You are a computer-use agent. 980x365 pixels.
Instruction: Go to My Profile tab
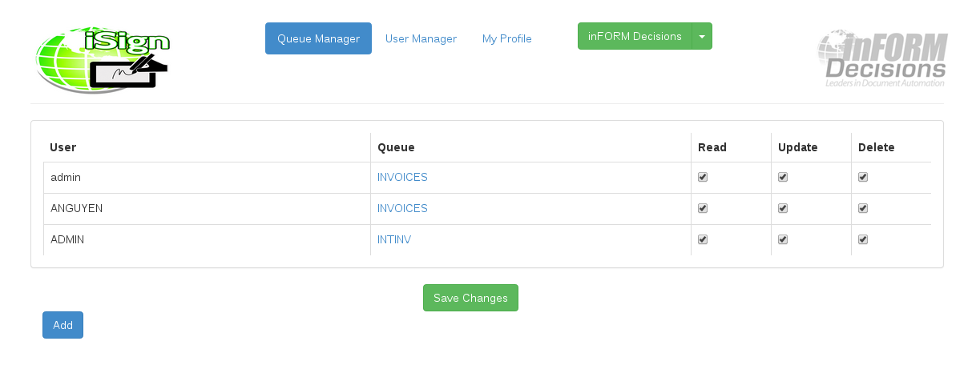pyautogui.click(x=506, y=38)
